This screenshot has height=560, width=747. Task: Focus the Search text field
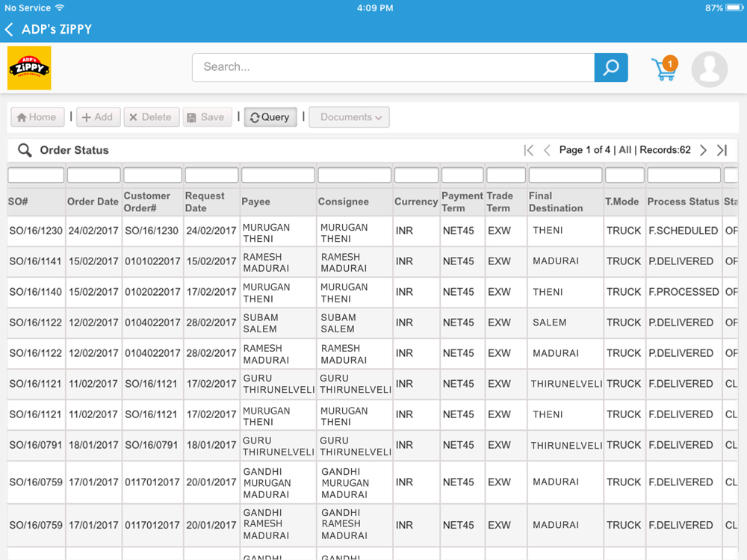coord(394,68)
